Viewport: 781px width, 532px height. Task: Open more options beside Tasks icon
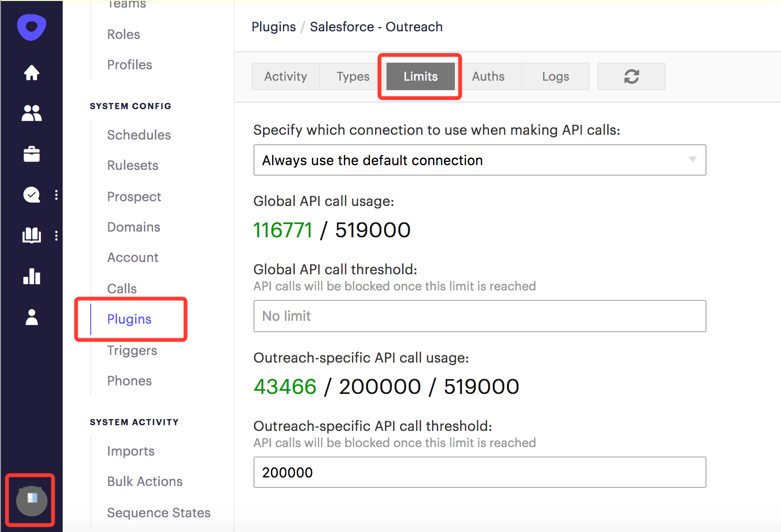56,195
